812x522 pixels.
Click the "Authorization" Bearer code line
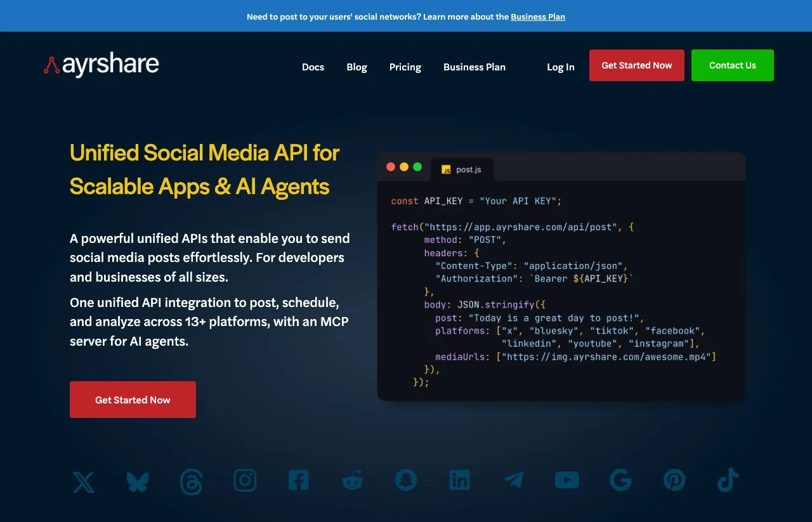point(534,278)
